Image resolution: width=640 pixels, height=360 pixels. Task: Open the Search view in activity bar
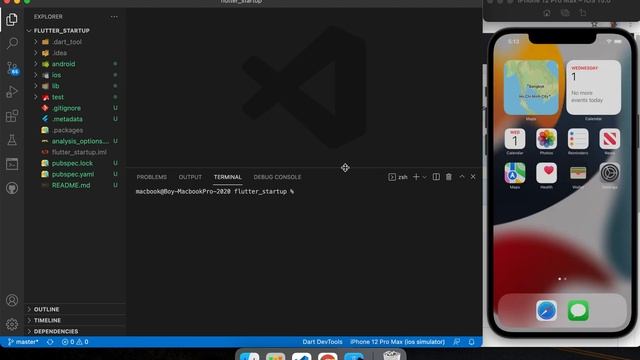12,43
